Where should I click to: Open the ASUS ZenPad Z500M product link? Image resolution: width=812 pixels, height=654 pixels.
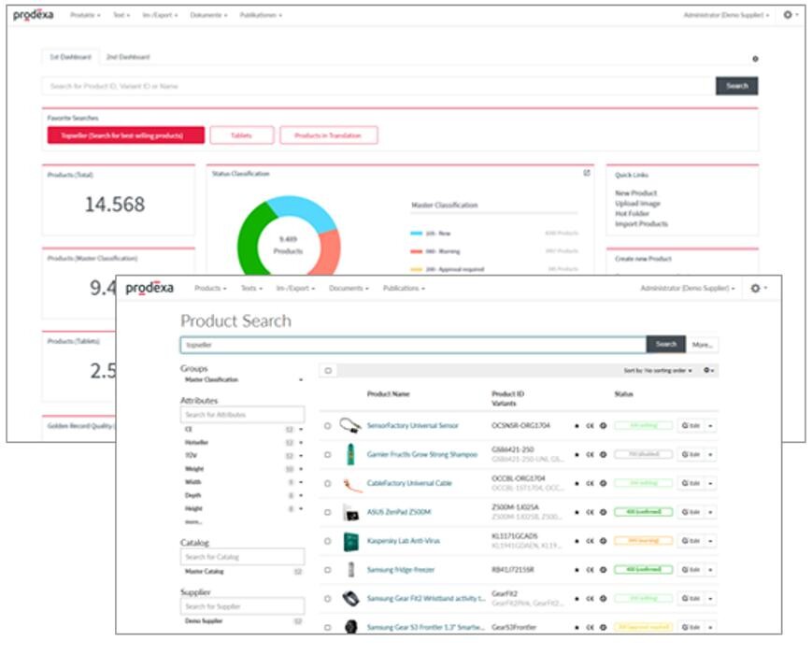[399, 512]
